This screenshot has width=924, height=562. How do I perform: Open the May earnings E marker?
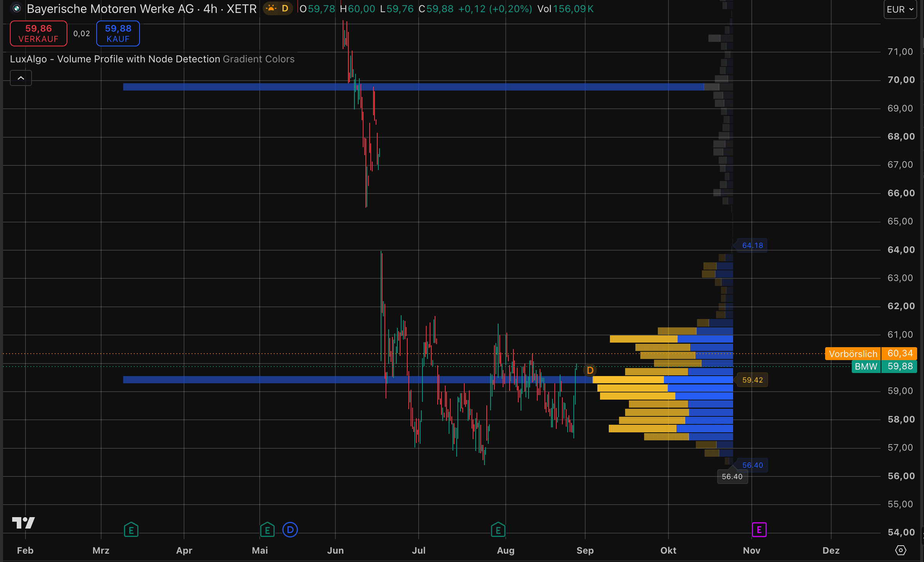pyautogui.click(x=267, y=530)
